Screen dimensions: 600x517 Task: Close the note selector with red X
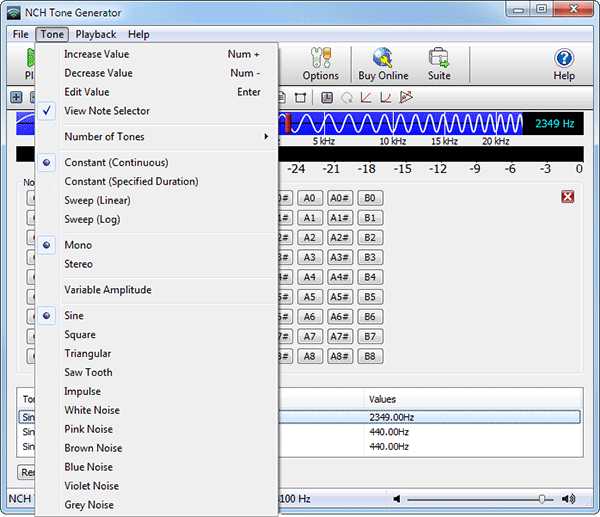567,197
